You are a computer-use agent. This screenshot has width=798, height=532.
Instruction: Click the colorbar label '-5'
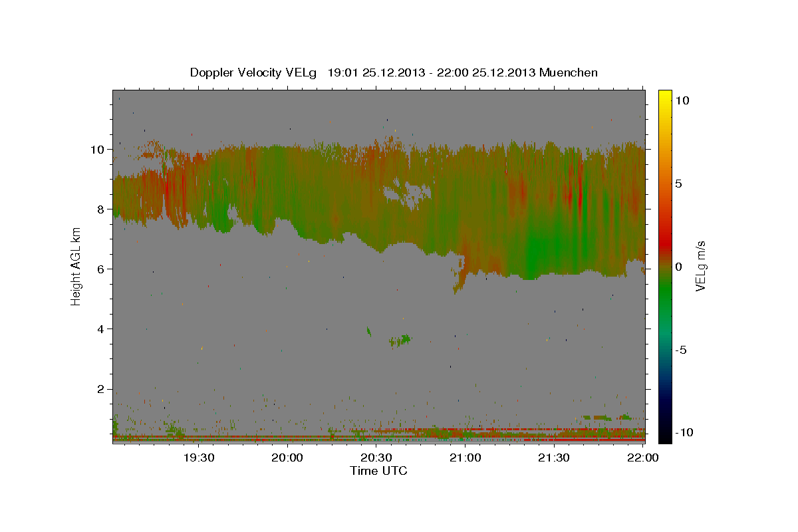(x=681, y=349)
